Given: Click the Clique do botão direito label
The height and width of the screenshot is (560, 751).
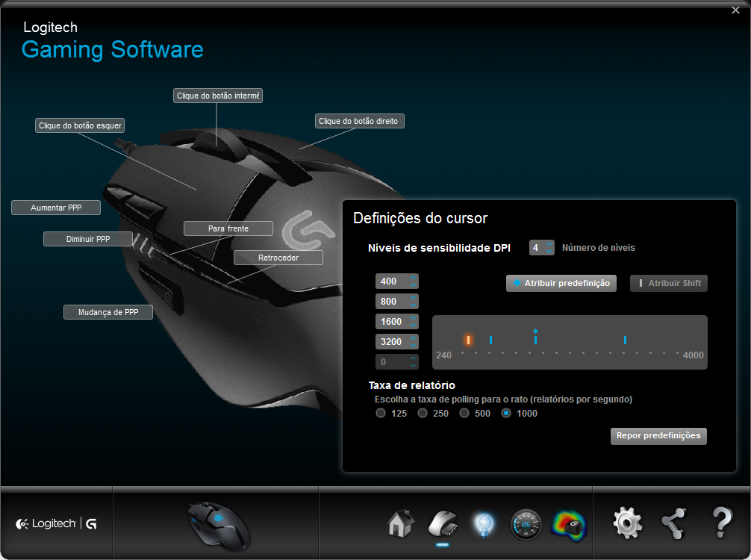Looking at the screenshot, I should tap(360, 121).
